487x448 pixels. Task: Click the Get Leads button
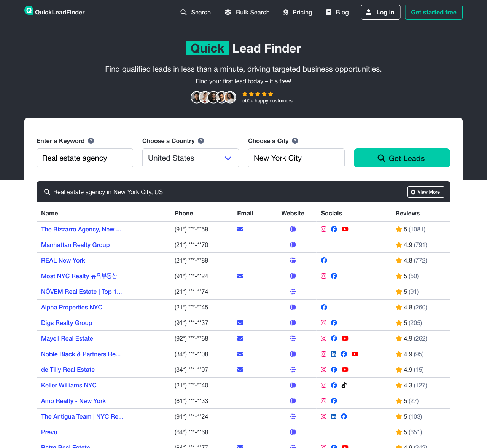402,158
